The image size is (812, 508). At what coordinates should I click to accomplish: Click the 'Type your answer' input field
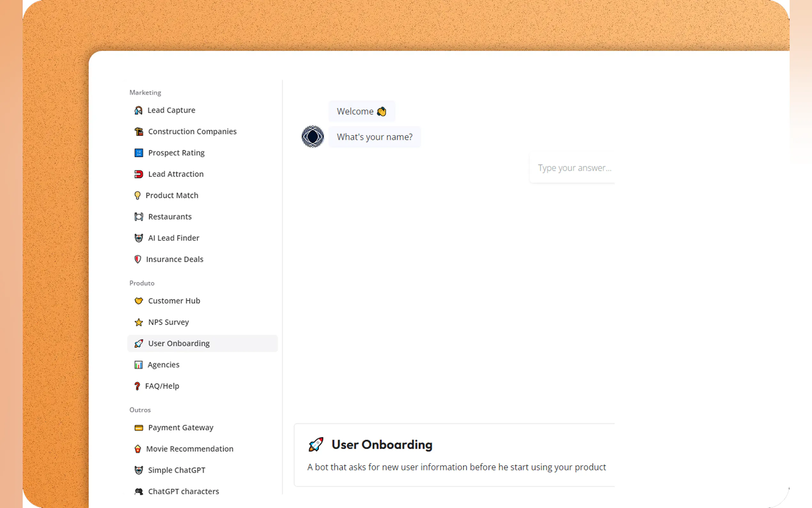(x=574, y=168)
